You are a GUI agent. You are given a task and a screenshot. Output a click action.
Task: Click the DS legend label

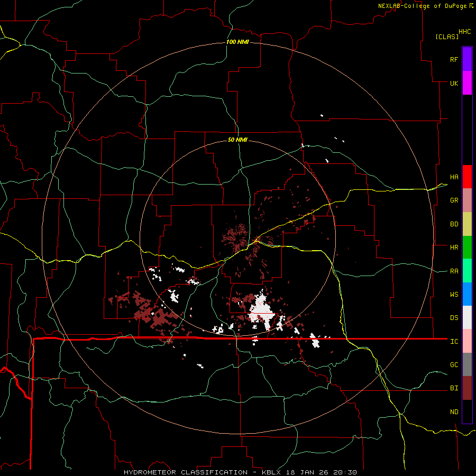[x=454, y=318]
